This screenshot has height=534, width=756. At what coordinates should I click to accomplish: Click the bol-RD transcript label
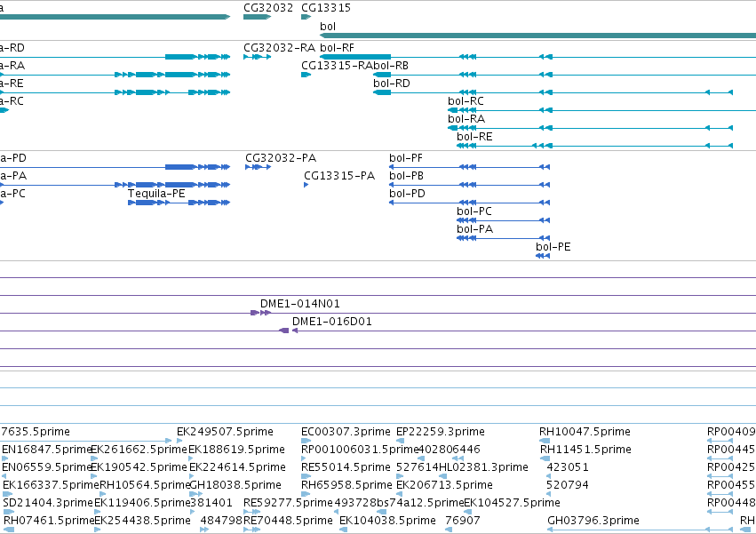[x=392, y=84]
